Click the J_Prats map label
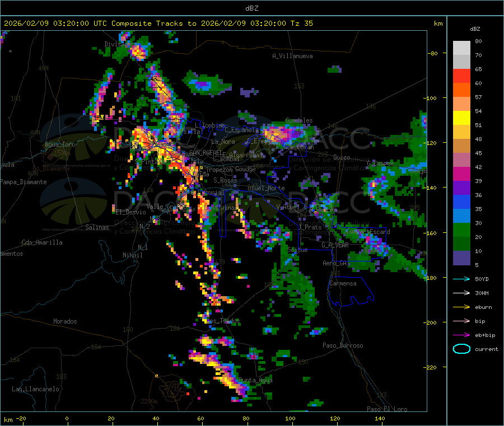Viewport: 504px width, 426px height. [310, 227]
